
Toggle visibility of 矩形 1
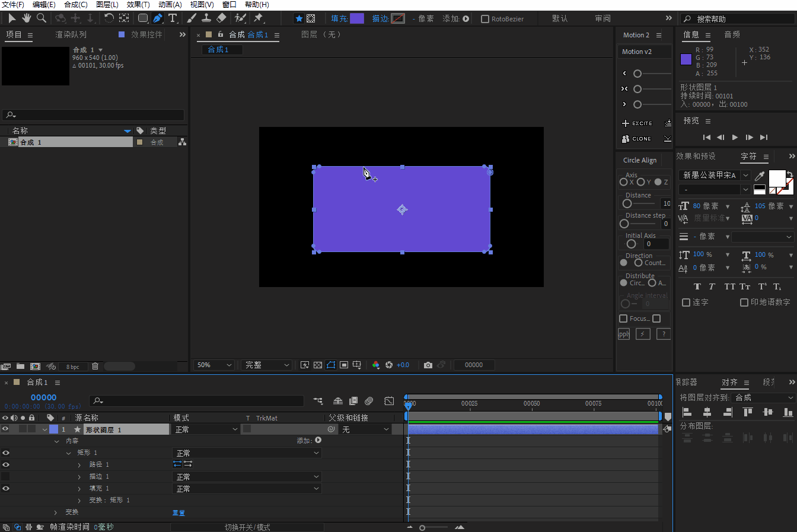[5, 453]
